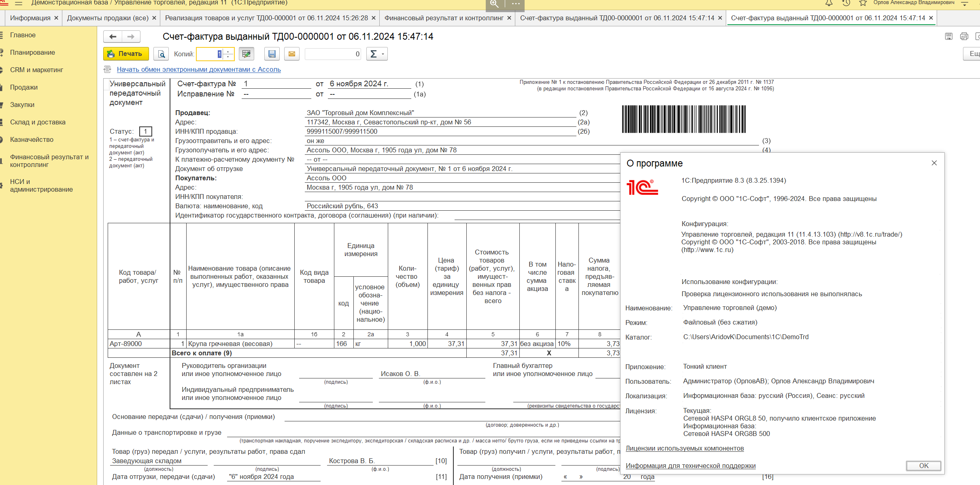Open the sum function dropdown
Screen dimensions: 980x485
377,54
